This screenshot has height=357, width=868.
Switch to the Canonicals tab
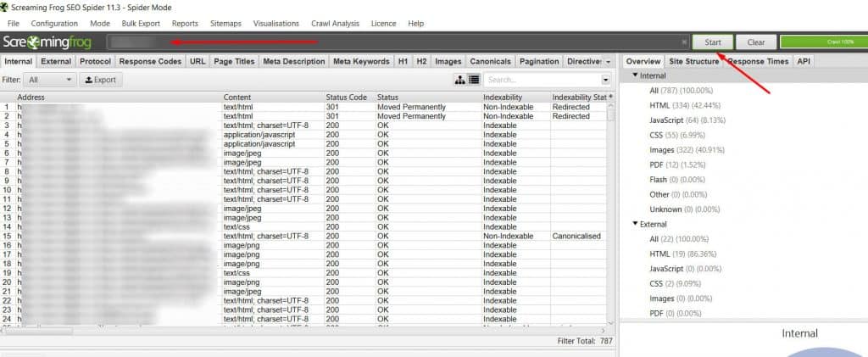click(491, 61)
